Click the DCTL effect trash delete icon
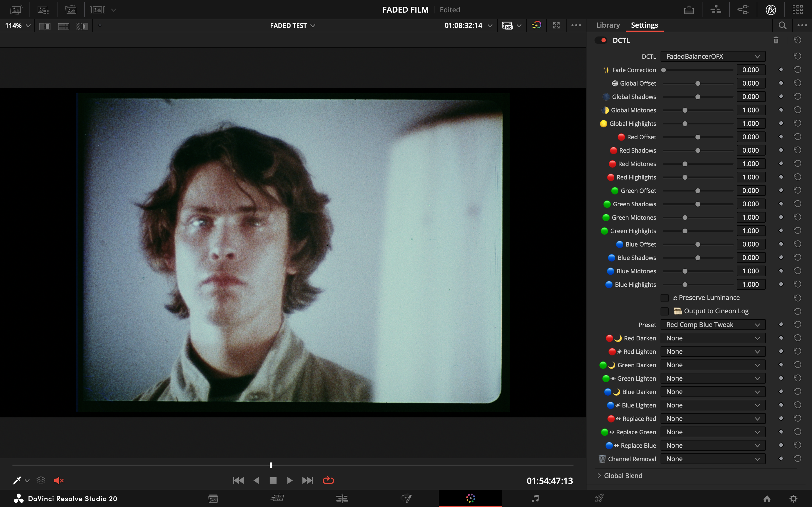The width and height of the screenshot is (812, 507). (x=776, y=40)
